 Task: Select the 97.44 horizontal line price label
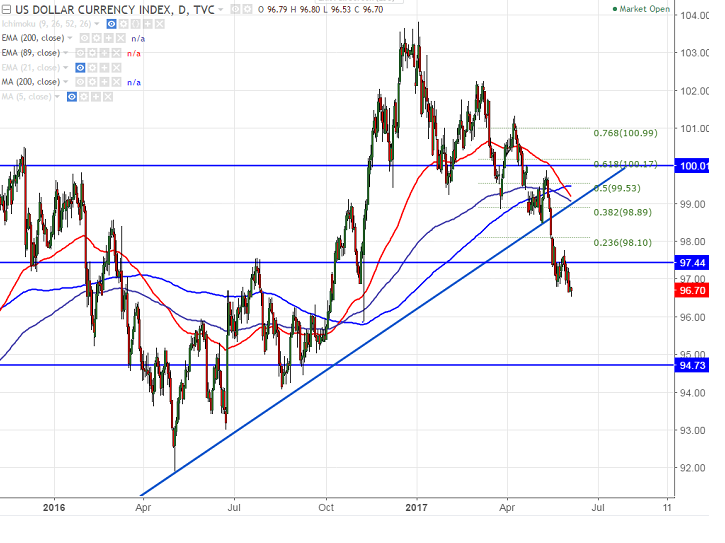[692, 263]
